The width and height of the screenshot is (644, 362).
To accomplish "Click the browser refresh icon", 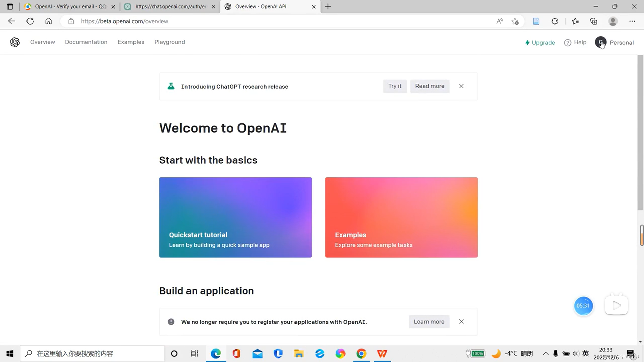I will pos(30,21).
